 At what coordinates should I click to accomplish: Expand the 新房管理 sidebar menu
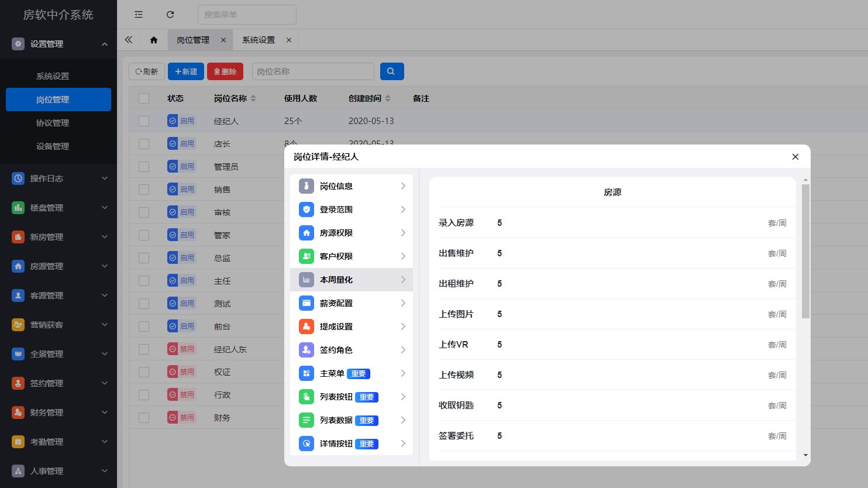tap(58, 237)
